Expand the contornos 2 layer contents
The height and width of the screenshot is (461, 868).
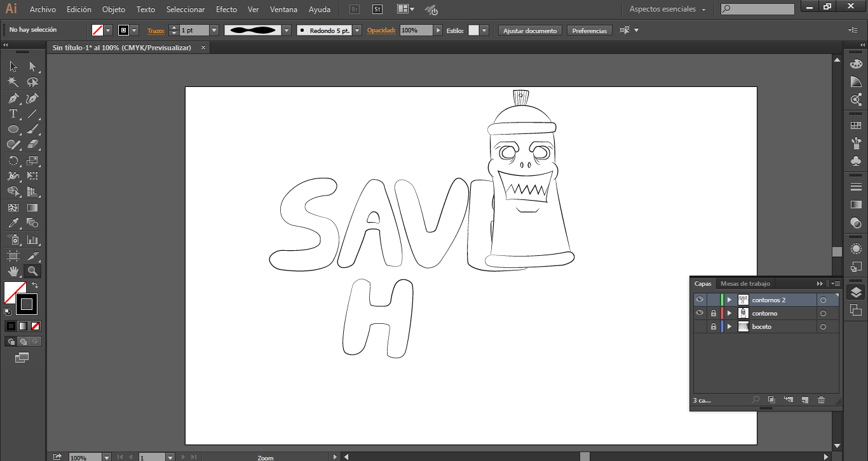click(x=729, y=300)
